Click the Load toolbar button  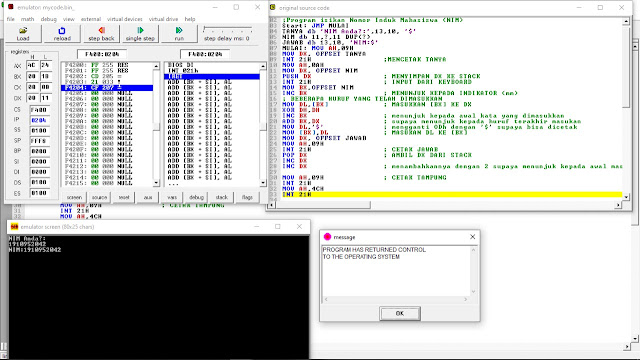(23, 33)
